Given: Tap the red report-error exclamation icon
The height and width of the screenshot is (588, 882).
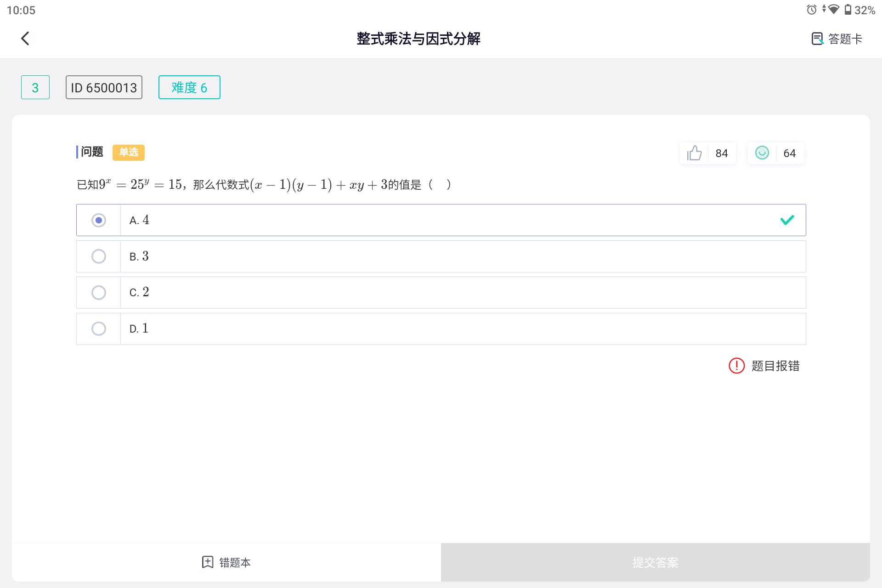Looking at the screenshot, I should pos(736,366).
